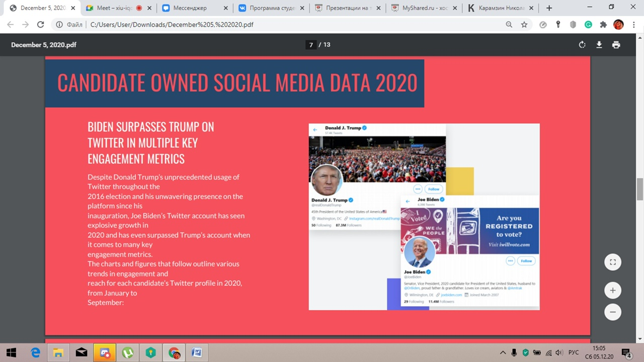Screen dimensions: 644x362
Task: Open the notification center
Action: click(626, 352)
